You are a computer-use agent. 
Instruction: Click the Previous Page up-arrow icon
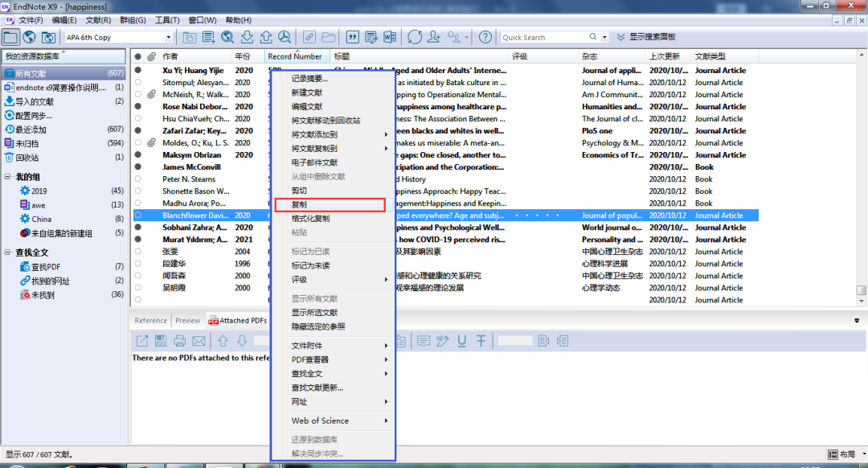pyautogui.click(x=223, y=341)
